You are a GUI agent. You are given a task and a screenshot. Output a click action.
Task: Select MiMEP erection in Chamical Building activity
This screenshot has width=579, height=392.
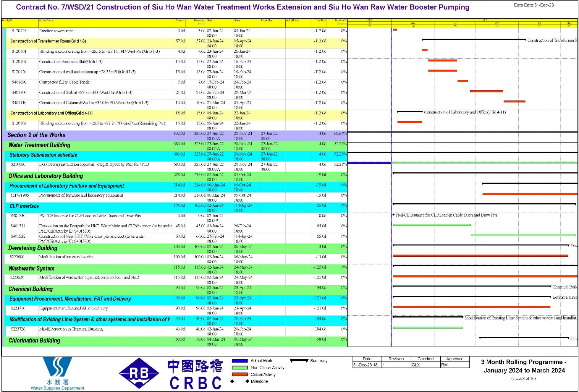71,329
